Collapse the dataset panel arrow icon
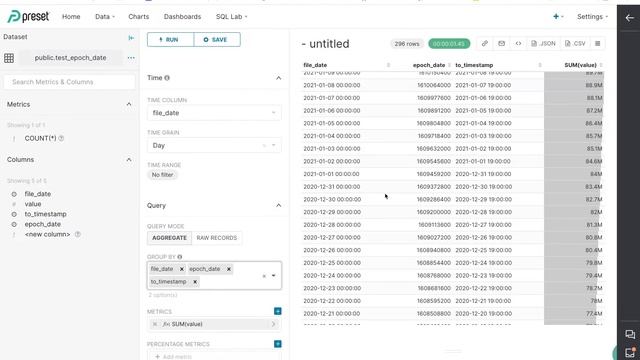The width and height of the screenshot is (640, 360). point(131,38)
